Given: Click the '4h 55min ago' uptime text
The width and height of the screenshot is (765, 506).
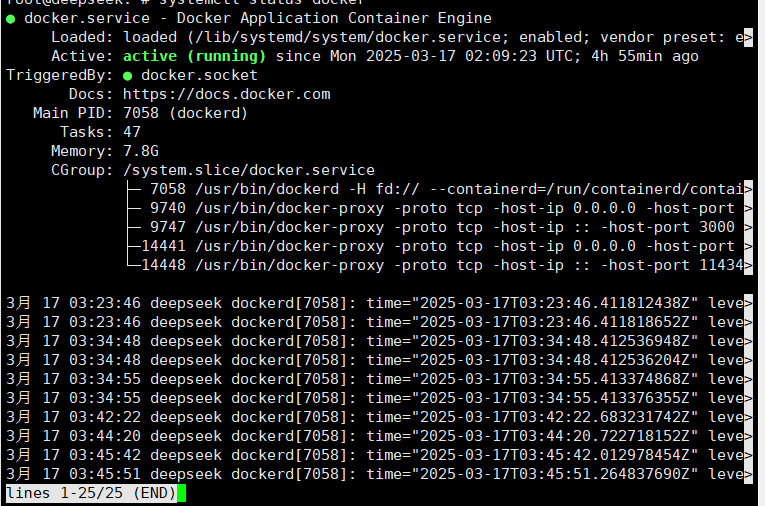Looking at the screenshot, I should click(x=644, y=57).
